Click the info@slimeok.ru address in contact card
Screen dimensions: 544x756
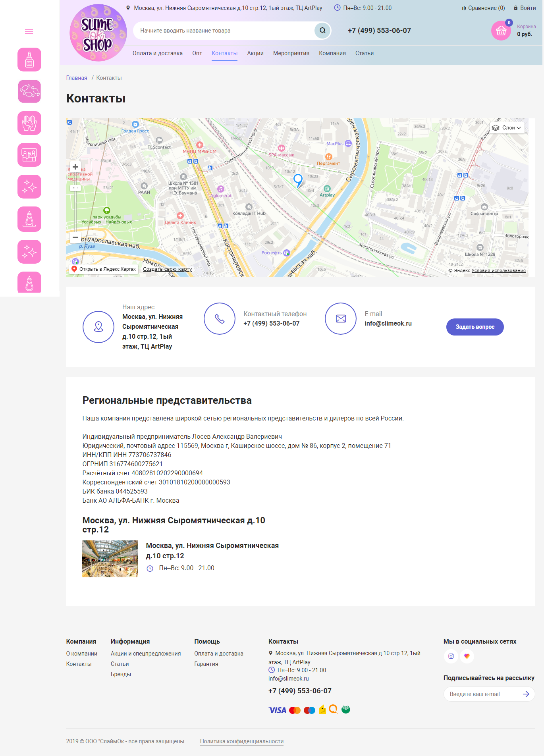coord(388,323)
